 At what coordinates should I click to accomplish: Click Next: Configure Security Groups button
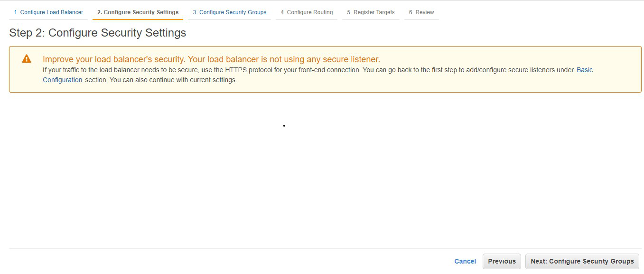(582, 261)
